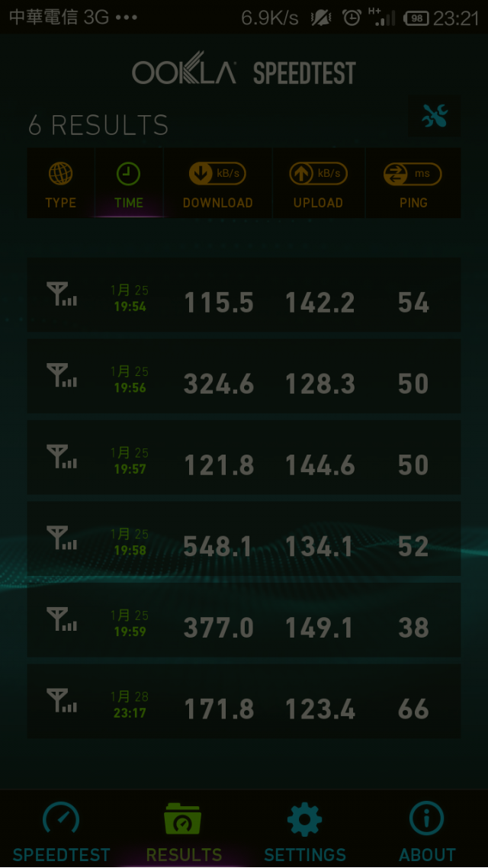Open the 19:56 result with 324.6 download
The height and width of the screenshot is (868, 488).
(244, 377)
